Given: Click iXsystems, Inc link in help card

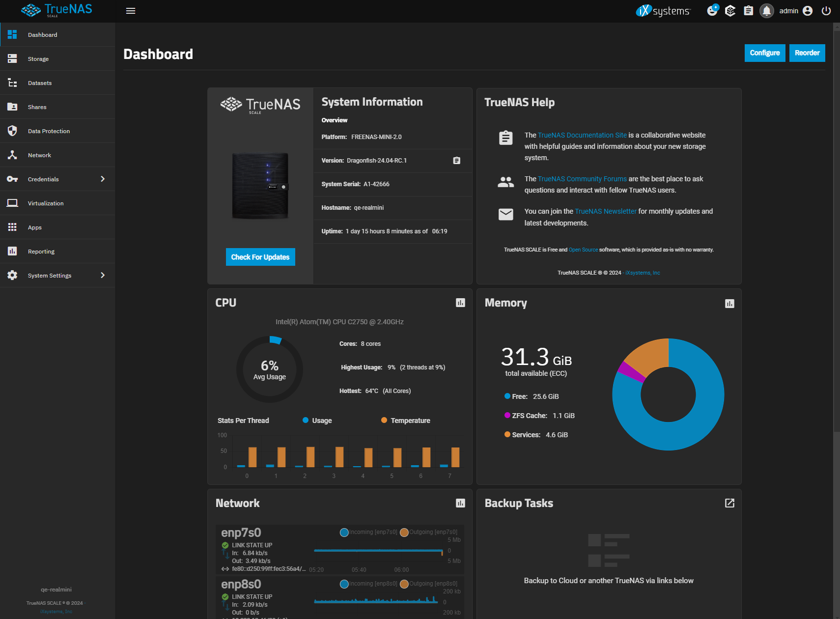Looking at the screenshot, I should [x=643, y=273].
